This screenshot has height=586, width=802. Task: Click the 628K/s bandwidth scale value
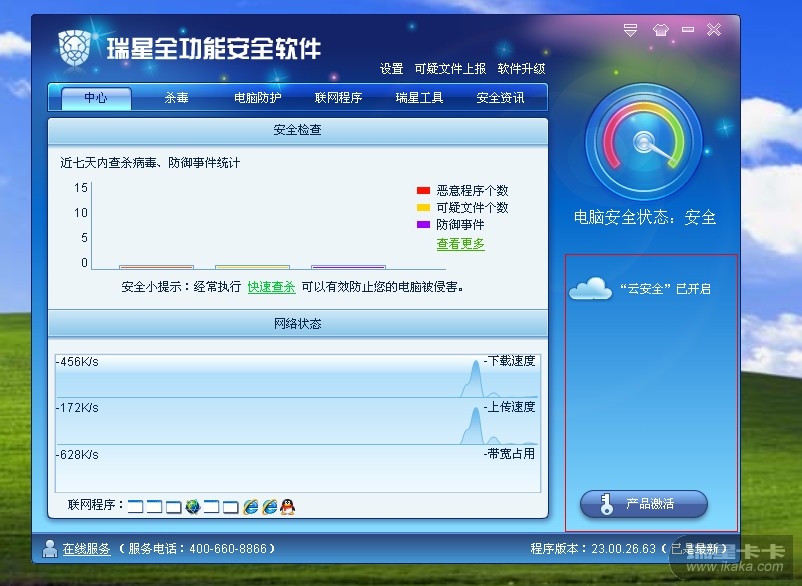(x=77, y=455)
